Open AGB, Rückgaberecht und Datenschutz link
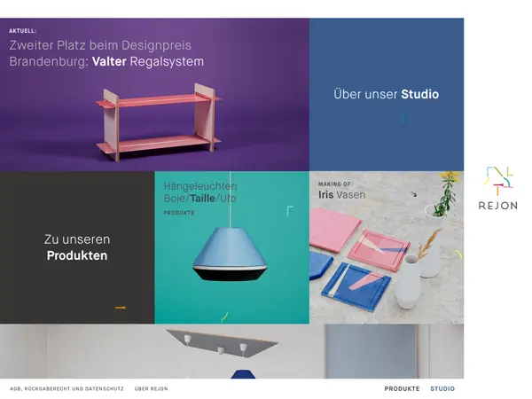Image resolution: width=532 pixels, height=399 pixels. click(x=66, y=389)
